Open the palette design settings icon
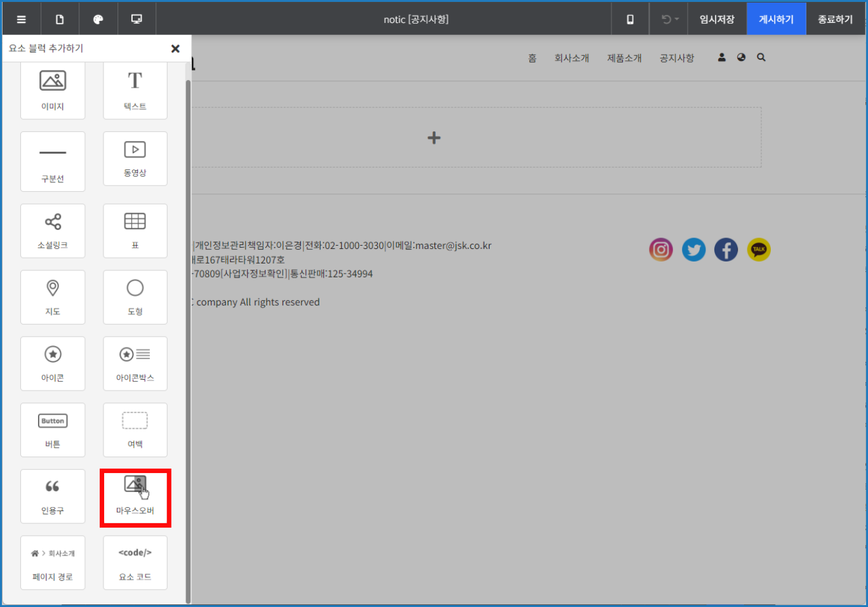This screenshot has height=607, width=868. point(98,19)
